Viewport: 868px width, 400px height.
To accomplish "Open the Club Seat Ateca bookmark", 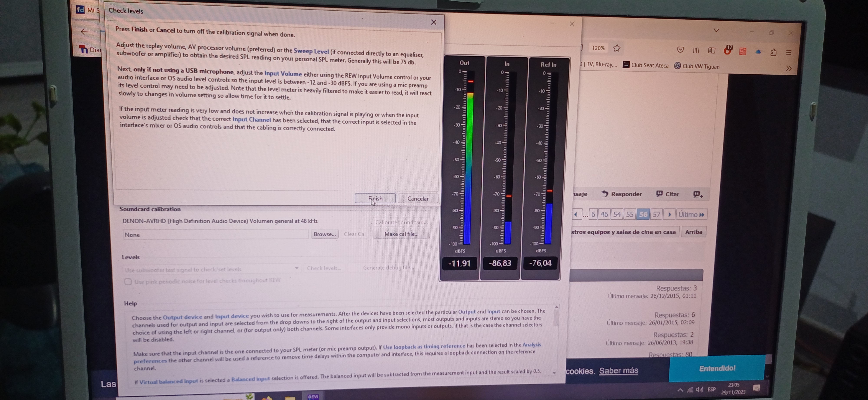I will 646,65.
